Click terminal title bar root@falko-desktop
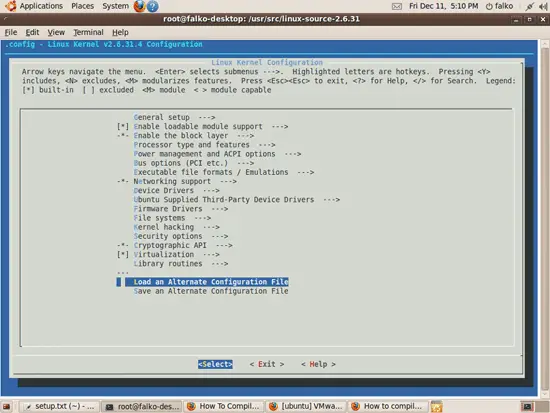550x413 pixels. (261, 19)
